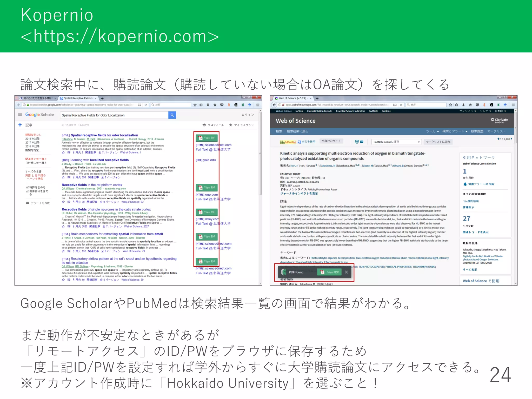
Task: Bookmark the Google Scholar page with star icon
Action: click(x=195, y=105)
